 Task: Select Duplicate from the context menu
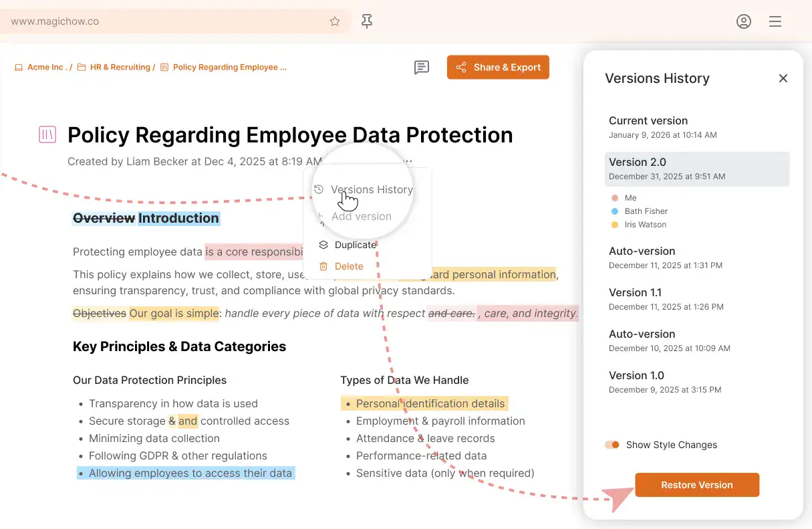[355, 245]
